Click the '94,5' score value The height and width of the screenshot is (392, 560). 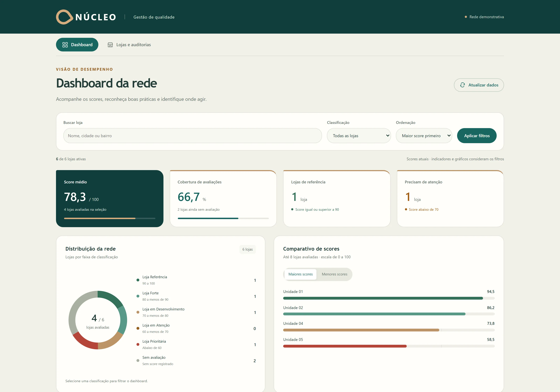tap(491, 292)
